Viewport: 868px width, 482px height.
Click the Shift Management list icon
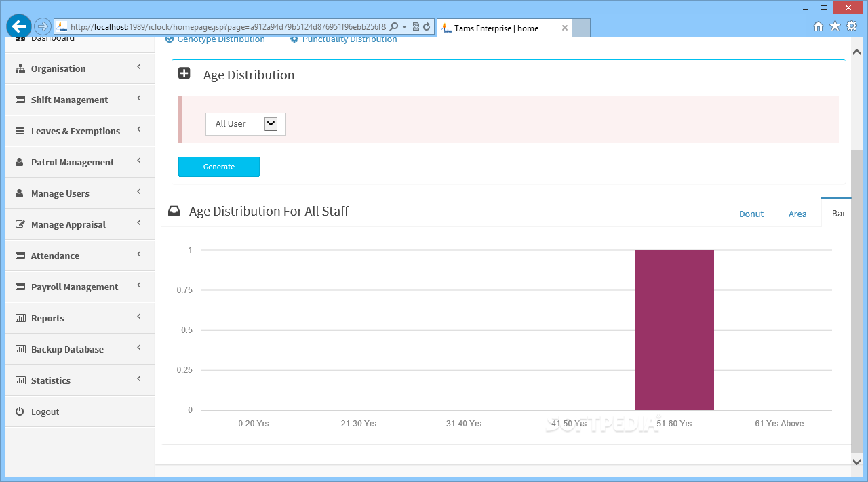tap(20, 100)
